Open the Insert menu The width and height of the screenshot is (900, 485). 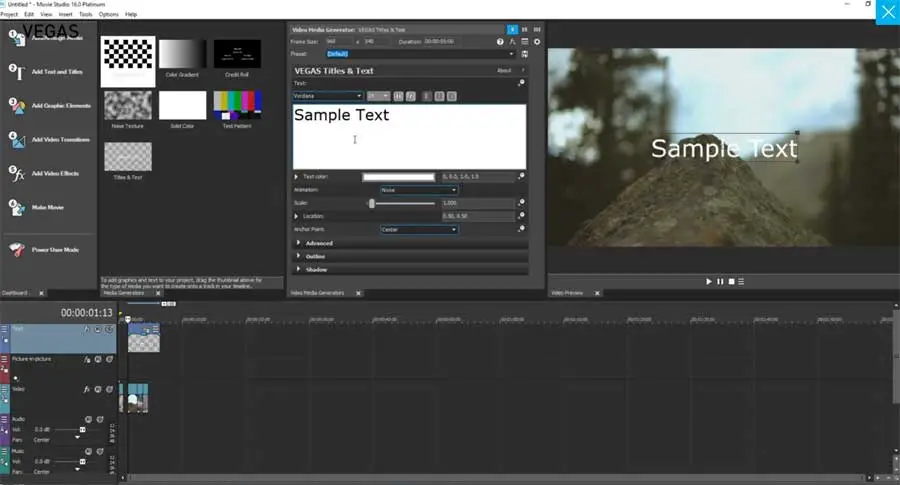(67, 15)
